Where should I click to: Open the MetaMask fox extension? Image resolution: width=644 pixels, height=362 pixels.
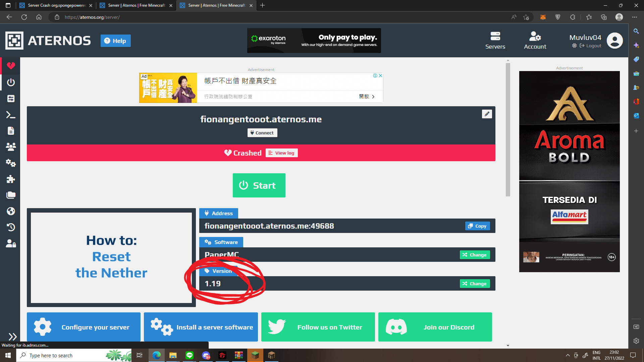coord(543,17)
